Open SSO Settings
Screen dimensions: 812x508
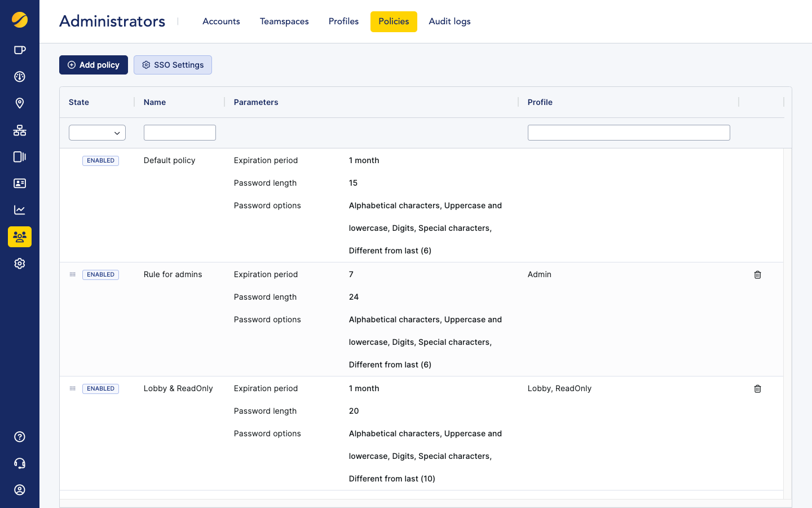click(x=173, y=65)
